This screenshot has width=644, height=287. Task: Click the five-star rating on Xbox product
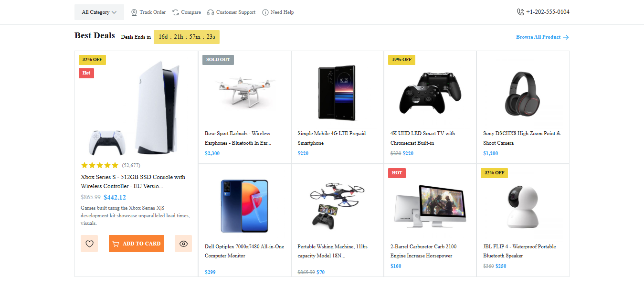pyautogui.click(x=100, y=165)
